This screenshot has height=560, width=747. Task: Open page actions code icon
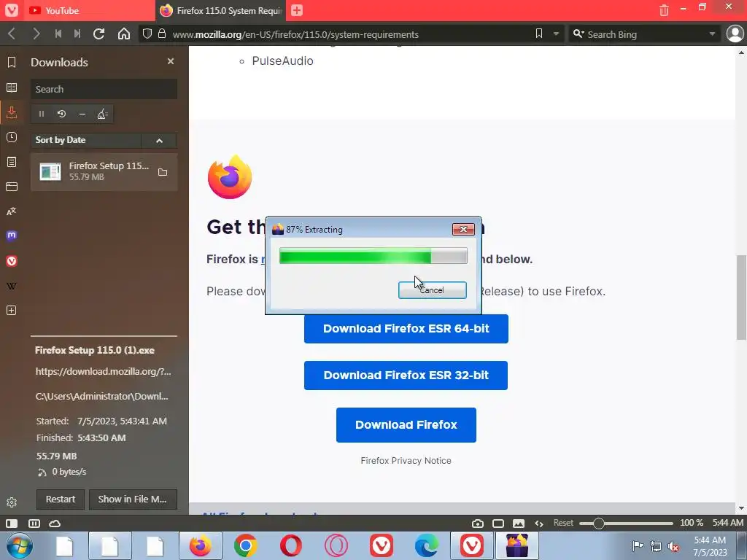[x=539, y=524]
